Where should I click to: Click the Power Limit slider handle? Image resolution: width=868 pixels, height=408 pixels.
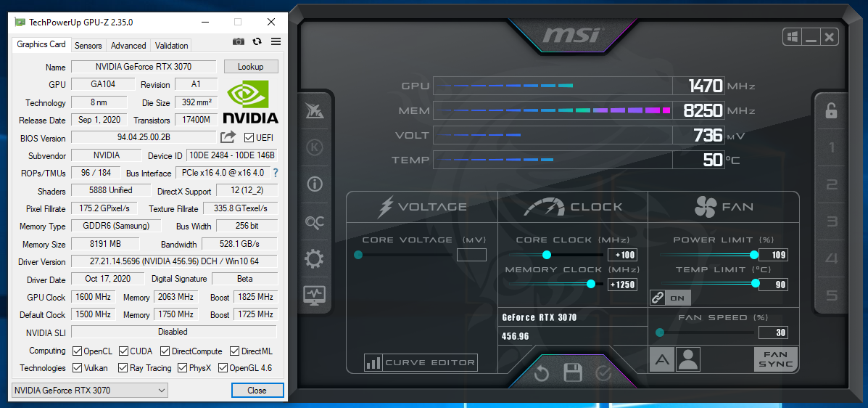click(x=754, y=254)
